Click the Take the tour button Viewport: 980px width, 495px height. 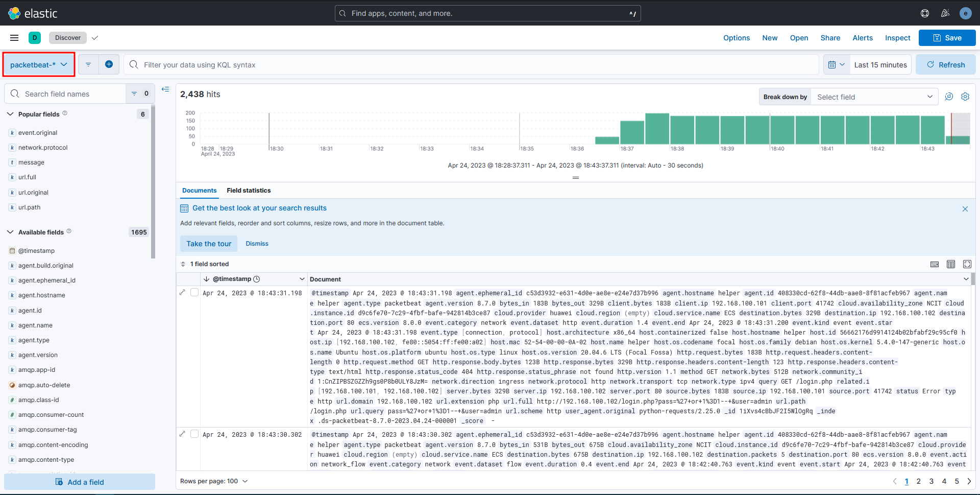coord(209,244)
